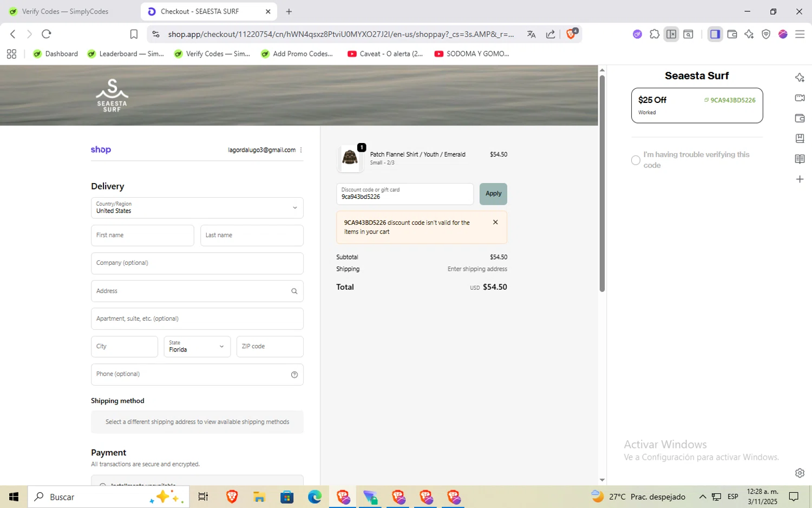812x508 pixels.
Task: Click the ZIP code field
Action: pos(270,347)
